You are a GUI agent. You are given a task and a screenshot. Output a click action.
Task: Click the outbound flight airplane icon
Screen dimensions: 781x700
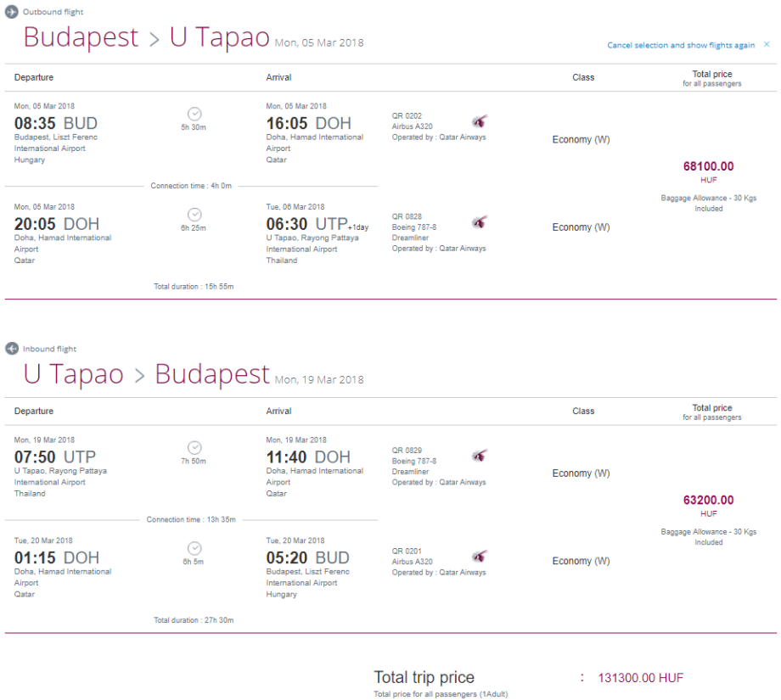point(12,12)
